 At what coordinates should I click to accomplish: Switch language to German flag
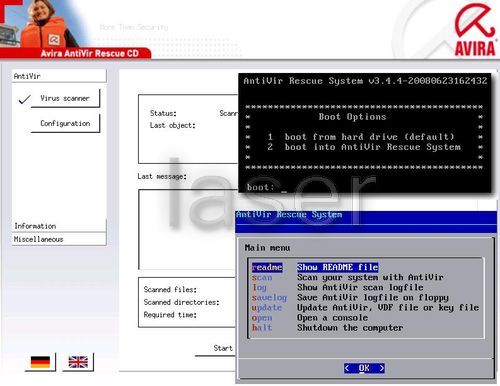(40, 362)
